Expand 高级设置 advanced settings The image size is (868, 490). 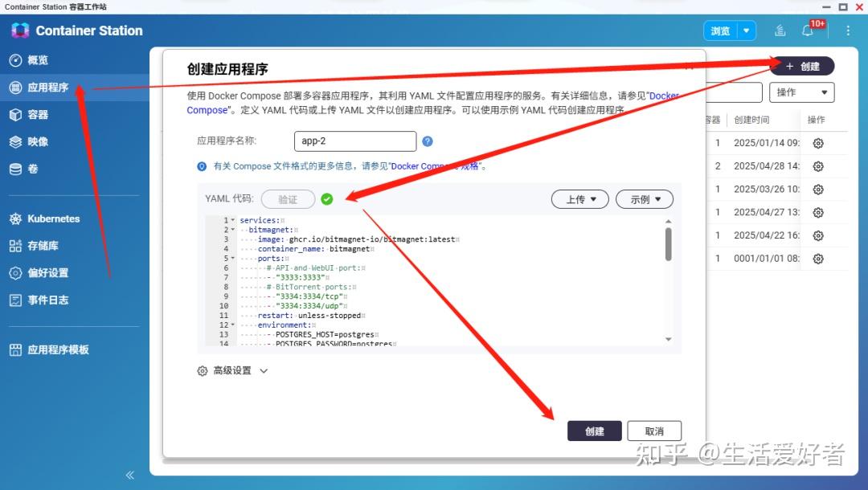(x=232, y=370)
